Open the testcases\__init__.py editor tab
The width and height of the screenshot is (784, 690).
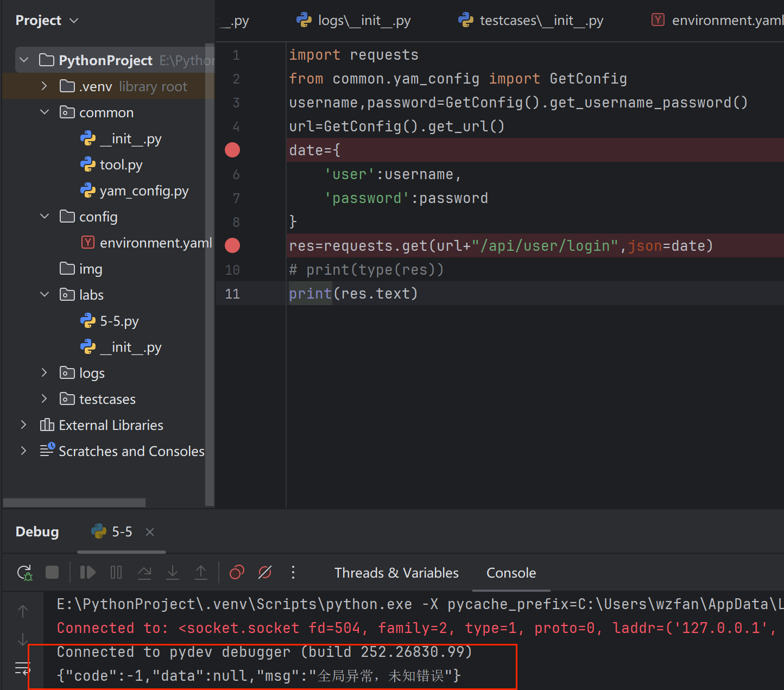541,21
